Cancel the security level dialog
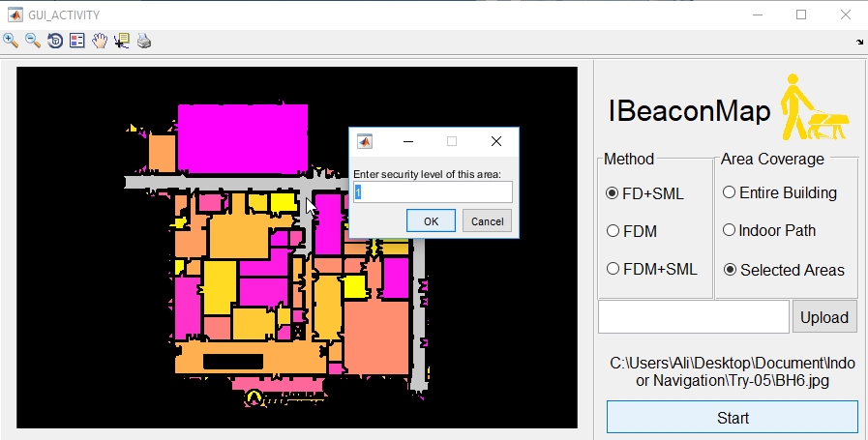This screenshot has height=440, width=868. (487, 220)
